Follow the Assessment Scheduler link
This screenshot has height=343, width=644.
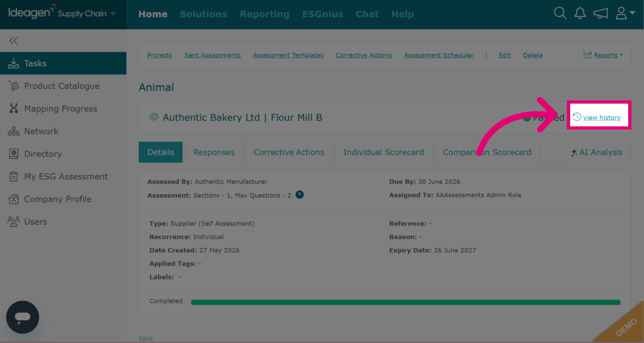coord(439,55)
